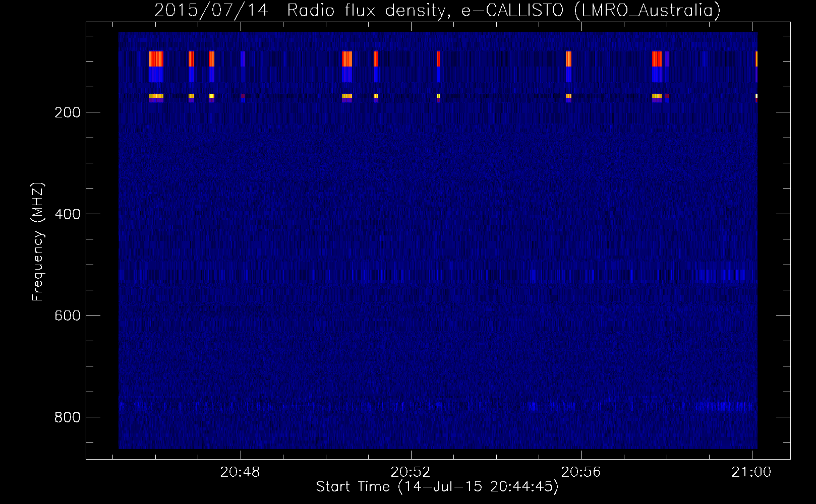Select the 20:56 time tick label
The height and width of the screenshot is (504, 816).
click(x=581, y=472)
